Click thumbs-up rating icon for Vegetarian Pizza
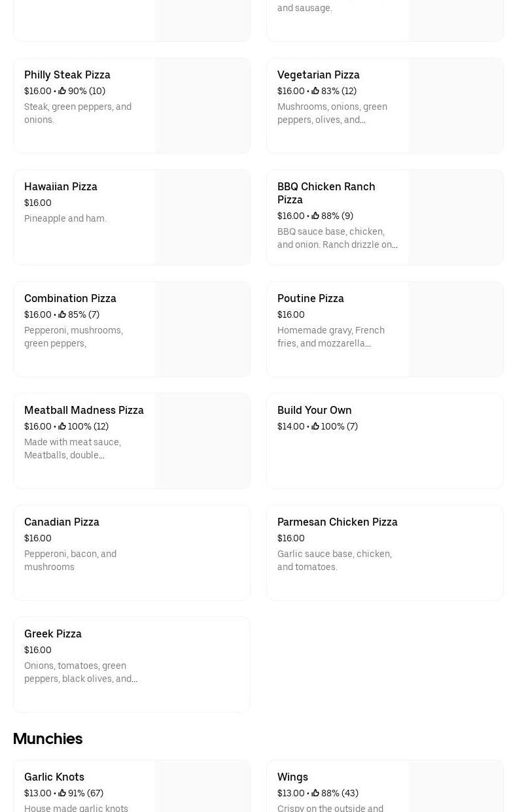The image size is (526, 812). 315,92
